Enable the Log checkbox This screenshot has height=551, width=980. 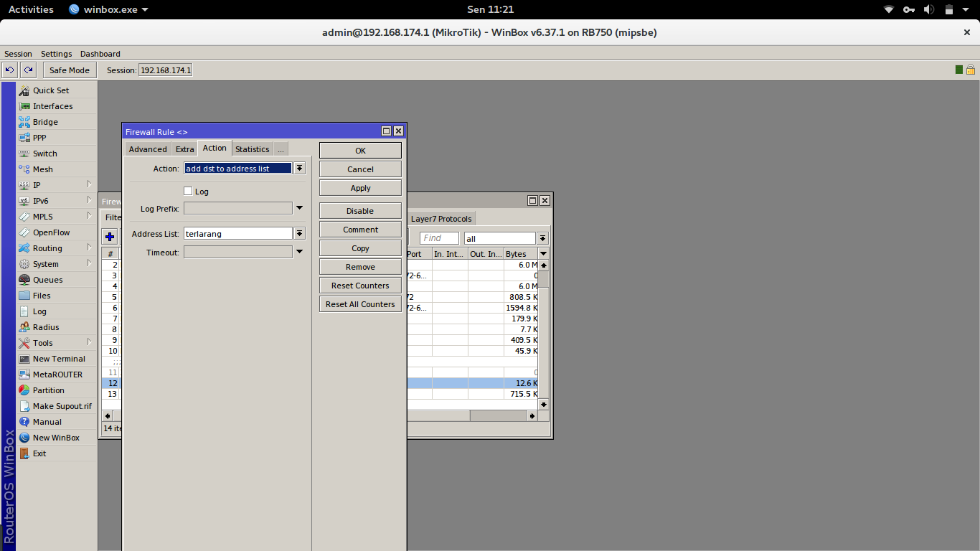(188, 192)
